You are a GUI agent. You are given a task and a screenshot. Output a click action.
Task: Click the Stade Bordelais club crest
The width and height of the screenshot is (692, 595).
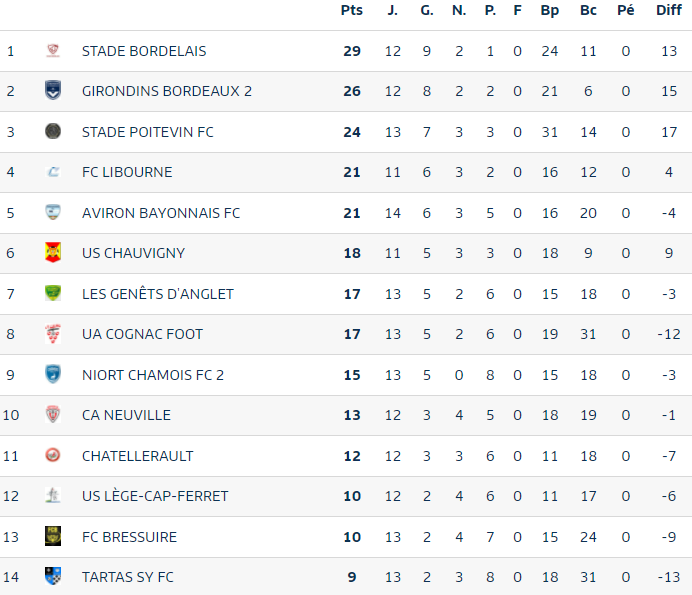(53, 51)
